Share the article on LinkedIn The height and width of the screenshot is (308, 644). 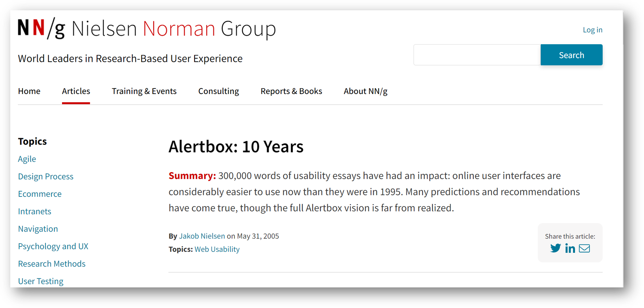click(x=570, y=248)
